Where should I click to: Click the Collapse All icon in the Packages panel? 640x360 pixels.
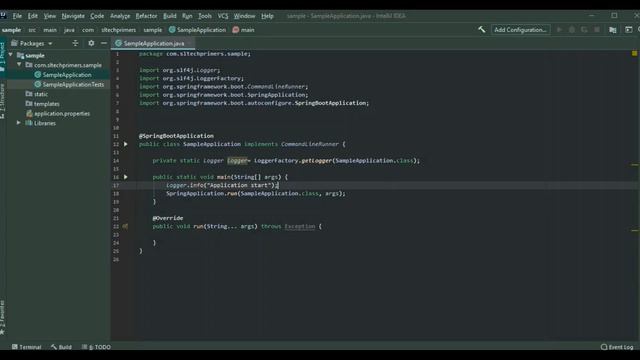pos(75,43)
